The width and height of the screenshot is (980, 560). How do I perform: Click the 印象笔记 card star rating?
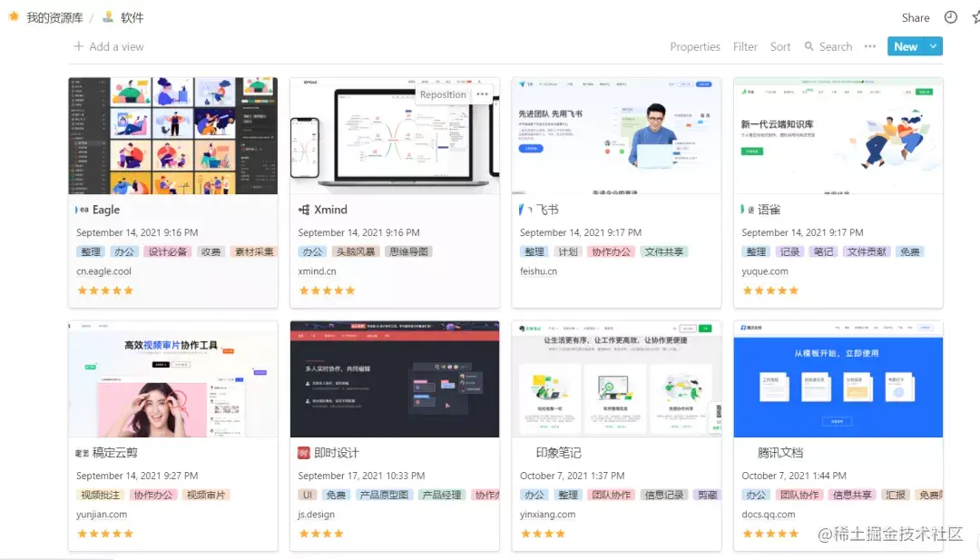pyautogui.click(x=543, y=534)
